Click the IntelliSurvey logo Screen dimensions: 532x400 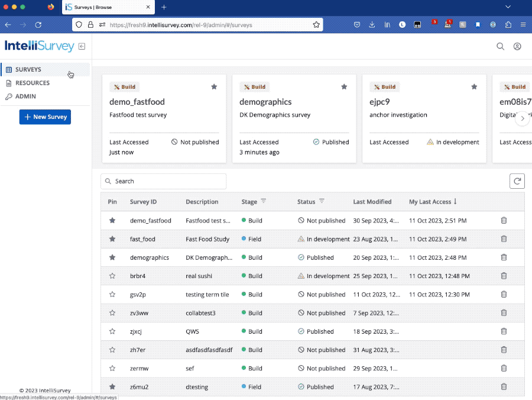[40, 46]
